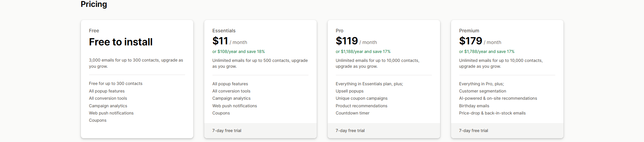Click "Free for up to 300 contacts" feature
This screenshot has width=644, height=142.
tap(116, 84)
